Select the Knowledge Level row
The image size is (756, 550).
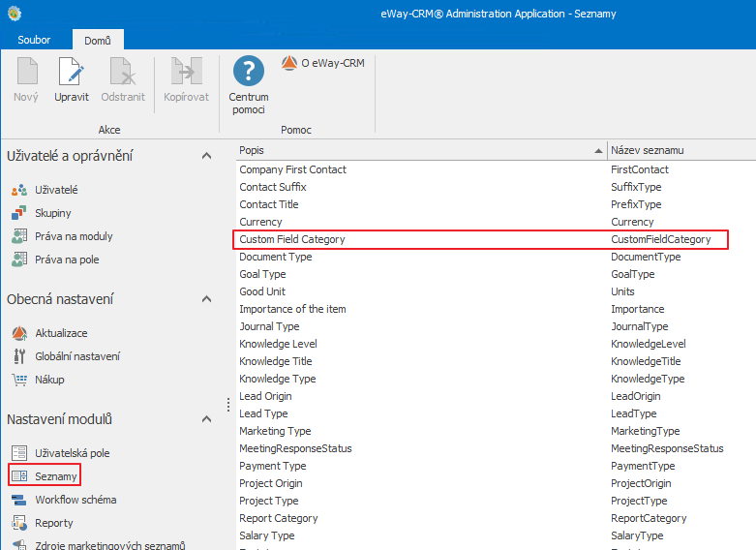497,344
